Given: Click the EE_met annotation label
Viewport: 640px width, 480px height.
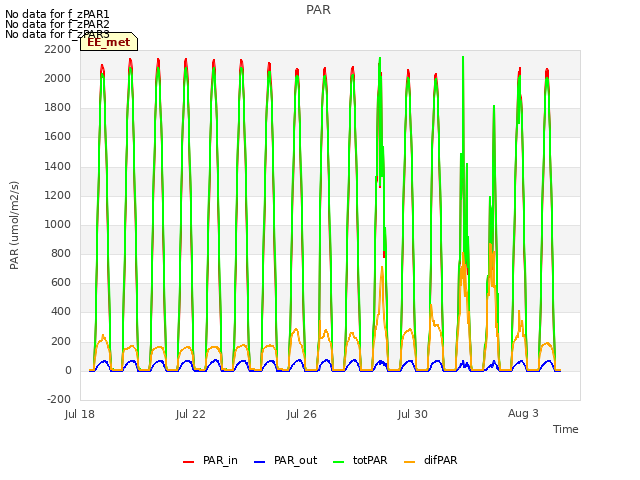Looking at the screenshot, I should point(109,42).
